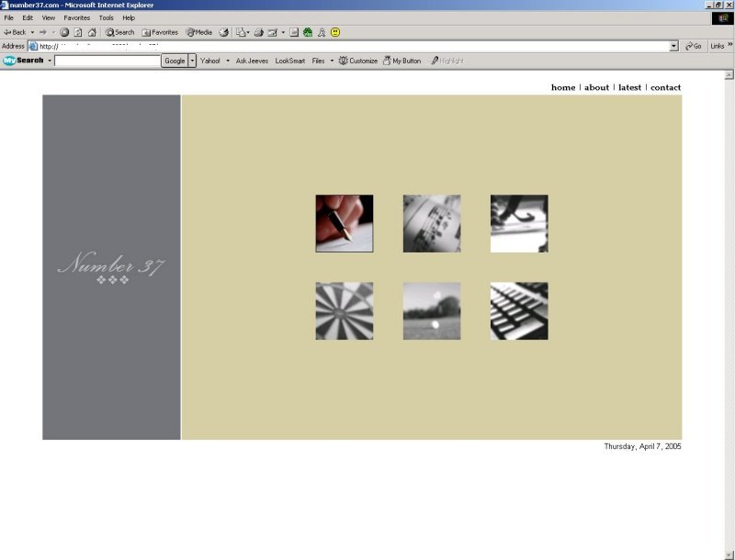Click the contact navigation link
This screenshot has width=735, height=560.
pos(665,87)
